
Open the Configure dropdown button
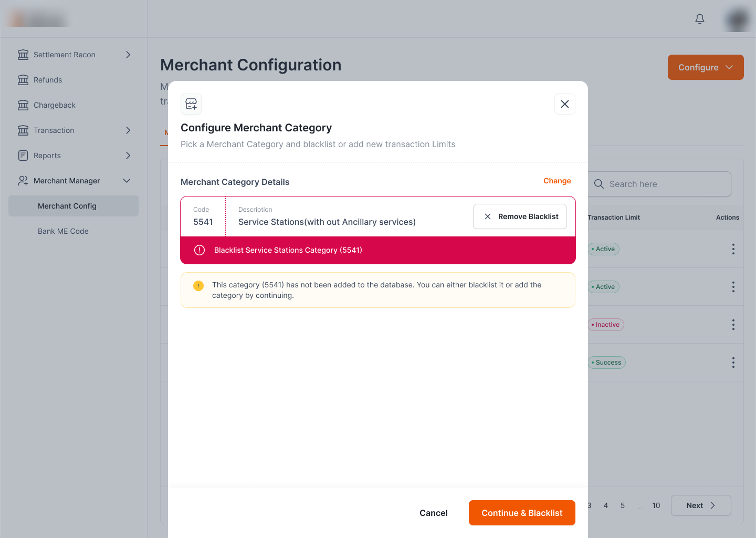(x=706, y=67)
